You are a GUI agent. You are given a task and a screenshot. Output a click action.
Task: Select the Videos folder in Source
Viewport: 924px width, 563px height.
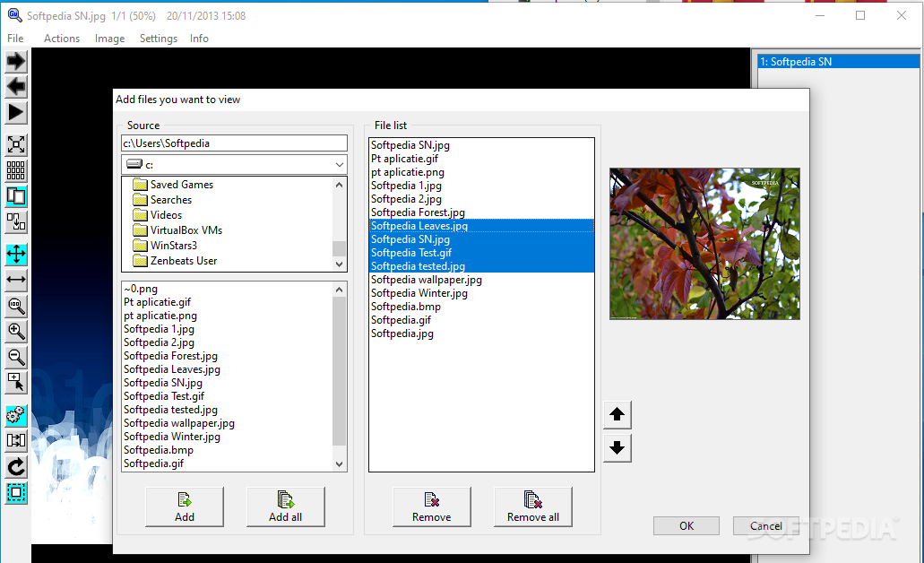158,215
